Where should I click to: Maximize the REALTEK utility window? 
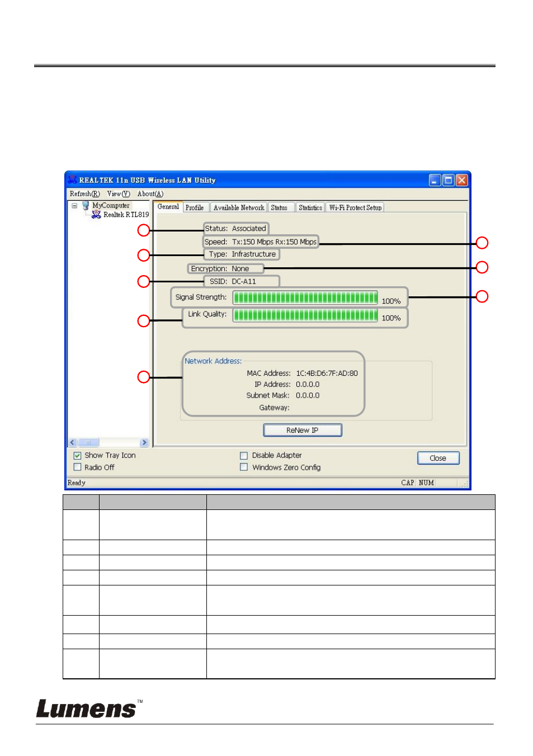449,180
